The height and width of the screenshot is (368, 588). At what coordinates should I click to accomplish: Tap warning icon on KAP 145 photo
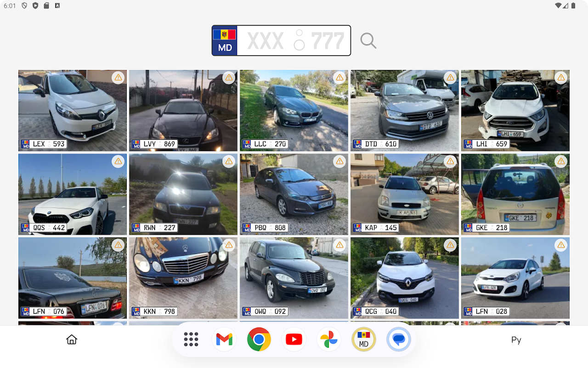(x=451, y=161)
